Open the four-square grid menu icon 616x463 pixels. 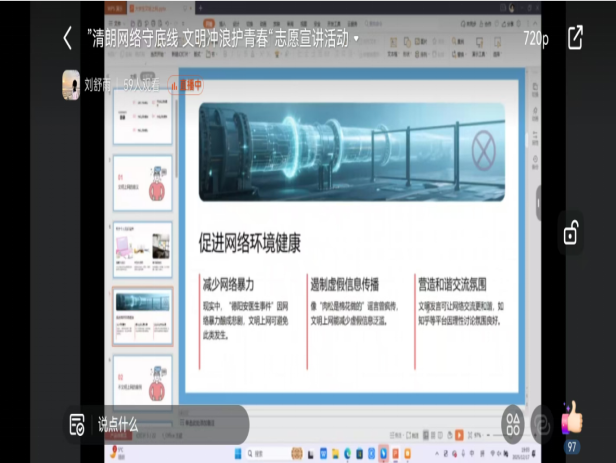(x=513, y=422)
